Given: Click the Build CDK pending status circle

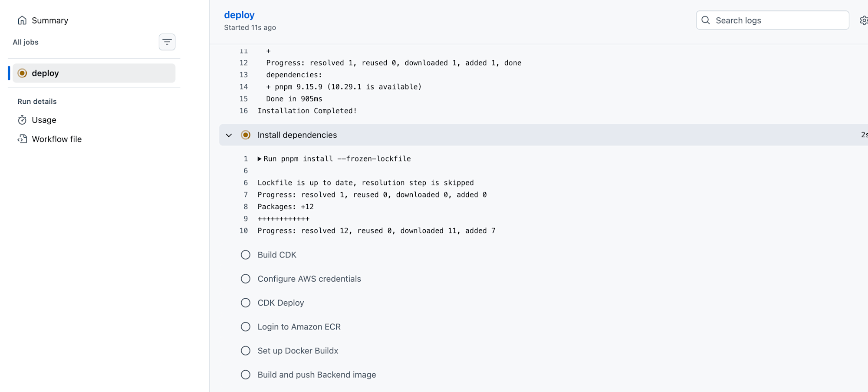Looking at the screenshot, I should point(246,255).
